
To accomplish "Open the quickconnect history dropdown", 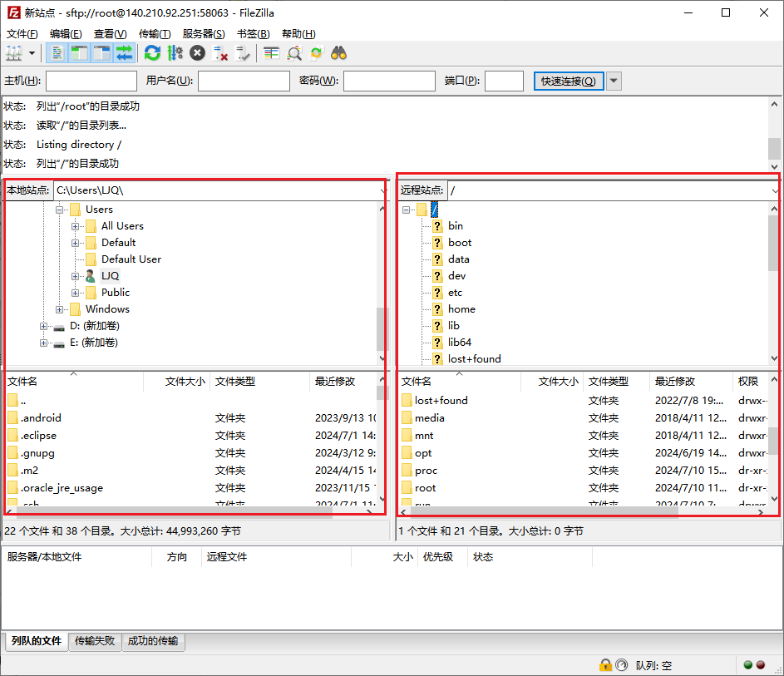I will coord(614,81).
